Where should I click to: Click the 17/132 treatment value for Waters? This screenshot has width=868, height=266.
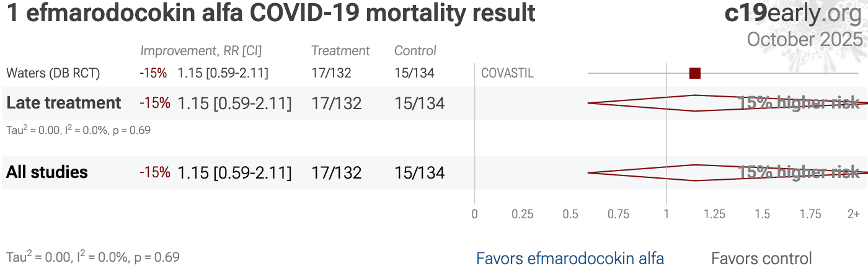[331, 73]
